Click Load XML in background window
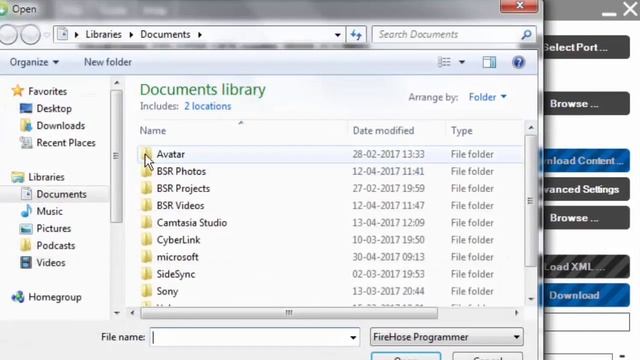 587,267
